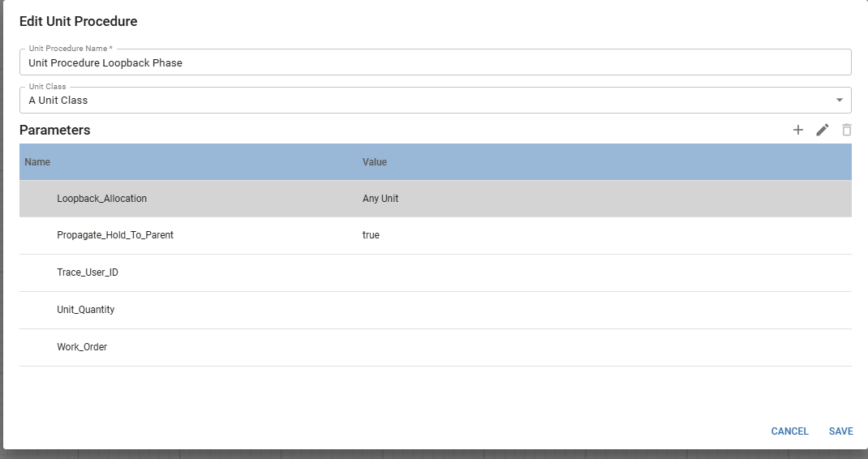
Task: Select the Trace_User_ID parameter row
Action: pos(88,272)
